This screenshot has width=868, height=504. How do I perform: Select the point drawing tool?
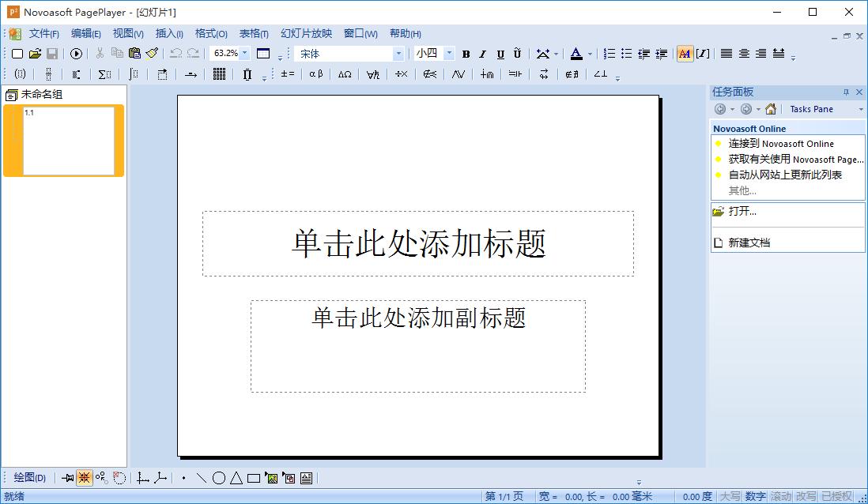183,478
